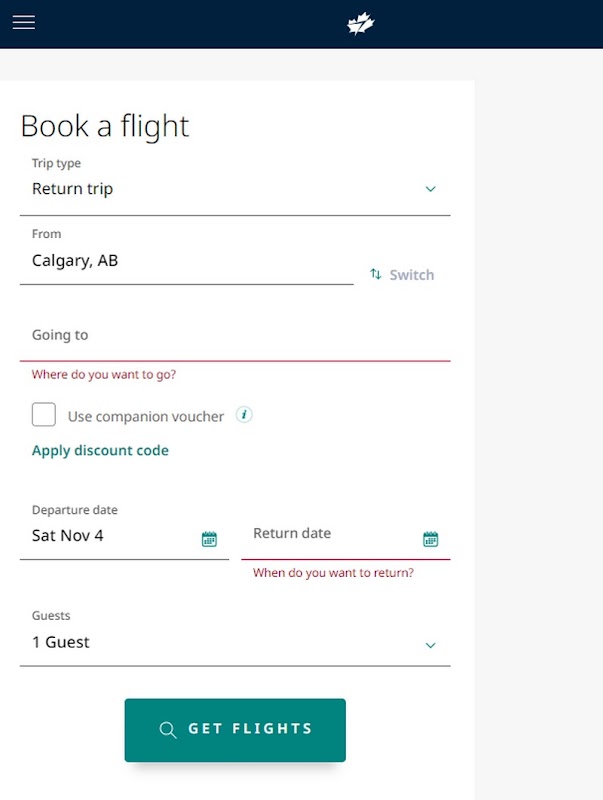Focus the empty Return date field
Screen dimensions: 603x800
[x=330, y=535]
